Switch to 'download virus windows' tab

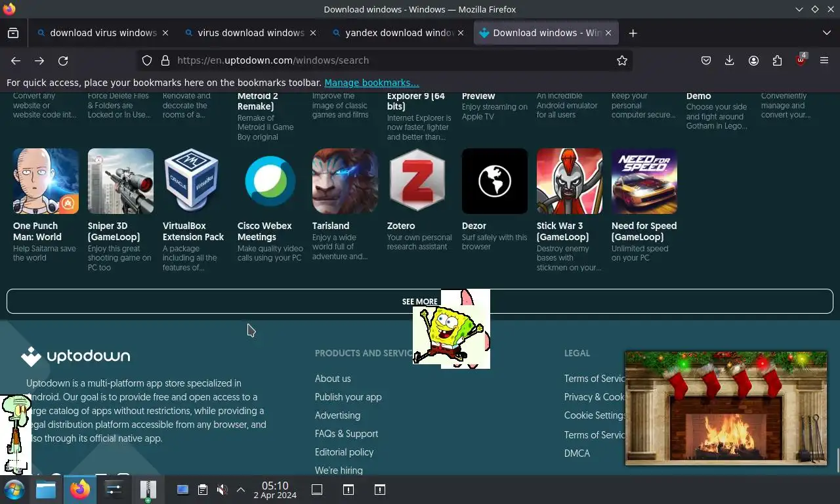[x=103, y=33]
